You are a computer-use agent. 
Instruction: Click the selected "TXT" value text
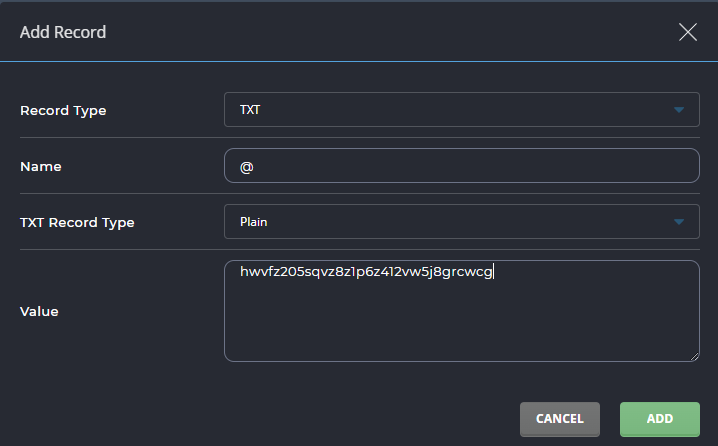250,110
